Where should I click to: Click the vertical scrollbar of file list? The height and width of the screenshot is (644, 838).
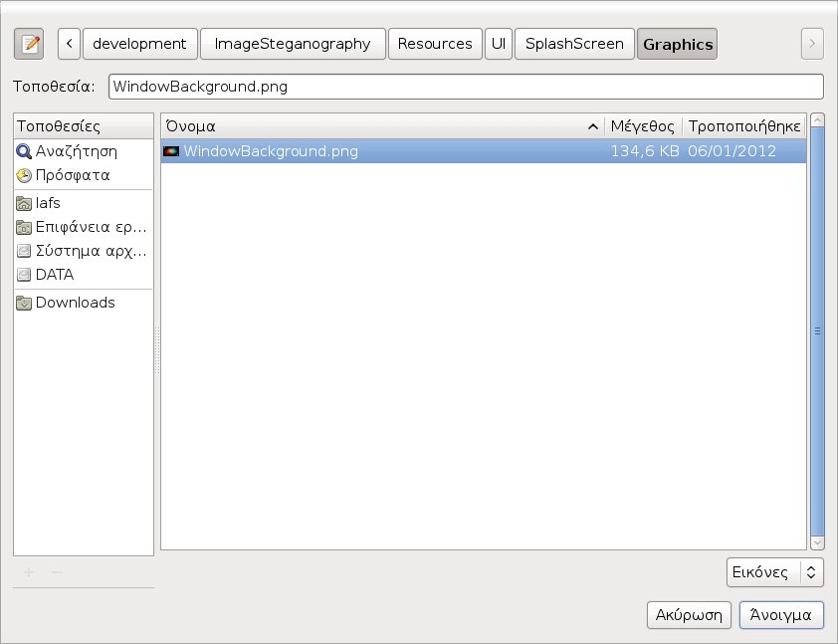coord(817,331)
